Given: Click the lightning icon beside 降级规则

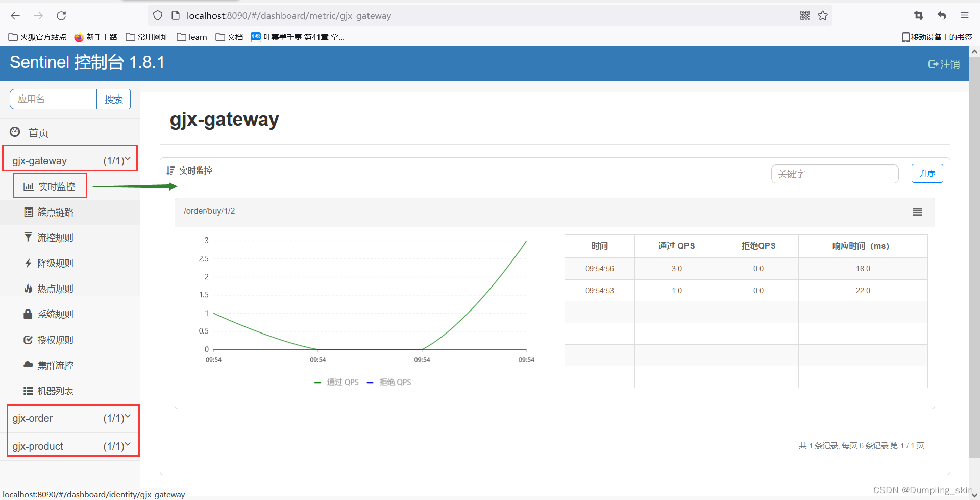Looking at the screenshot, I should 29,263.
